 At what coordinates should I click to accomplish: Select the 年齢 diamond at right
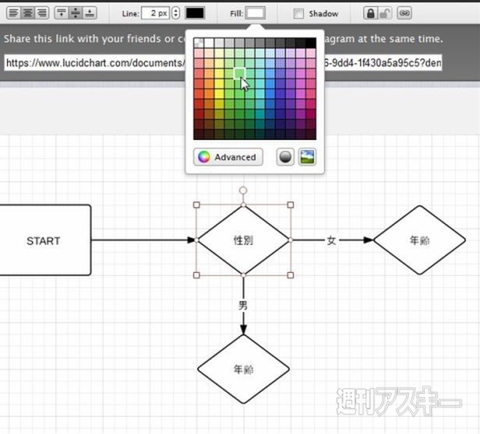tap(420, 240)
